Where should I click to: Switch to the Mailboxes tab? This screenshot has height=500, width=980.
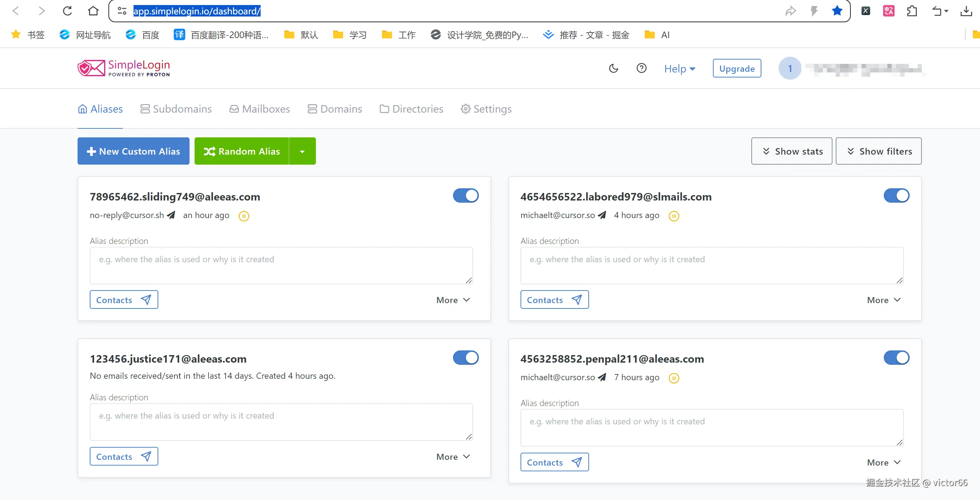tap(260, 109)
